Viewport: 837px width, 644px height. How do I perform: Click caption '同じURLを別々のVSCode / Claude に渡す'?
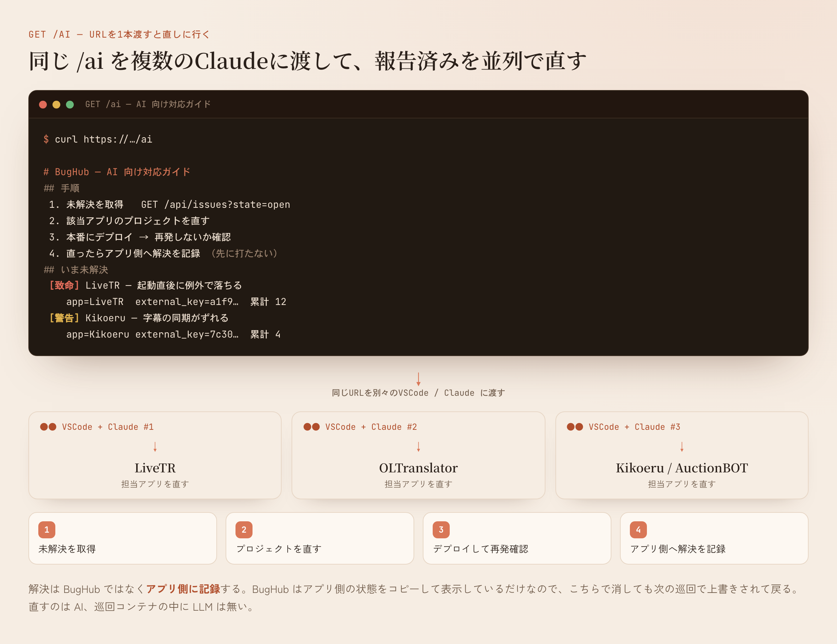pos(418,393)
